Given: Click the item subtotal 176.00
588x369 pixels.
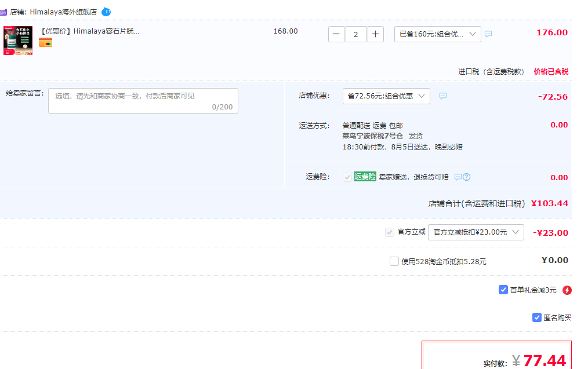Looking at the screenshot, I should tap(552, 32).
